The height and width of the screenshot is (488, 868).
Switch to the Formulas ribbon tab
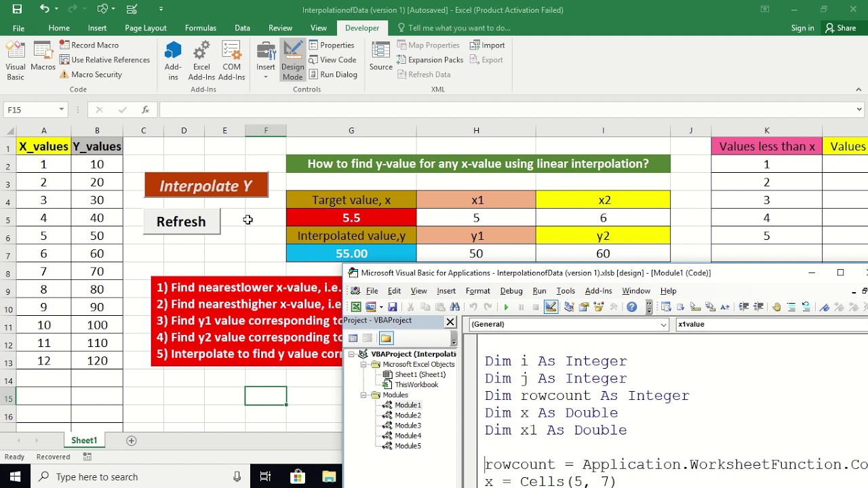pyautogui.click(x=201, y=28)
